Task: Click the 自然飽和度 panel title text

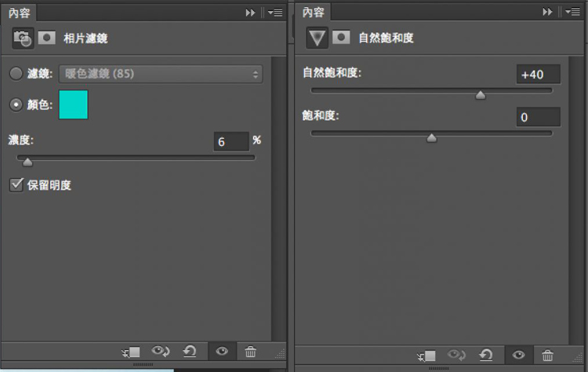Action: (386, 38)
